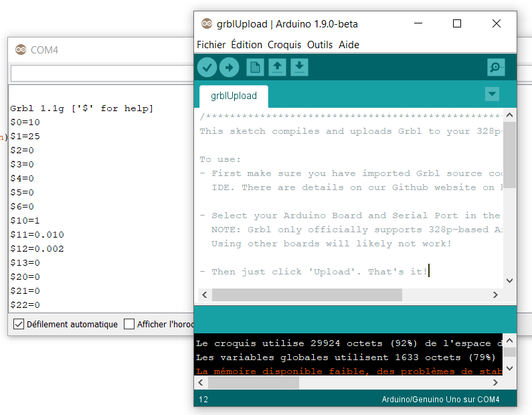
Task: Click 'Arduino/Genuino Uno sur COM4' status text
Action: (x=440, y=400)
